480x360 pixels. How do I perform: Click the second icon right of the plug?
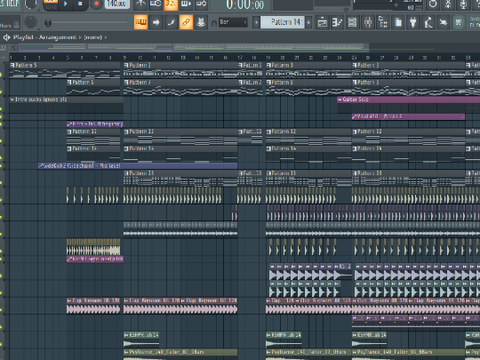tap(443, 23)
